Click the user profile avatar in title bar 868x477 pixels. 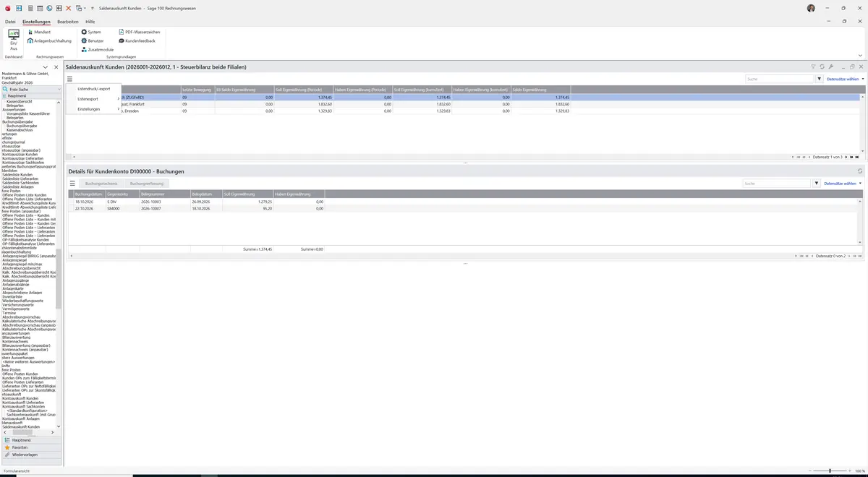[811, 8]
